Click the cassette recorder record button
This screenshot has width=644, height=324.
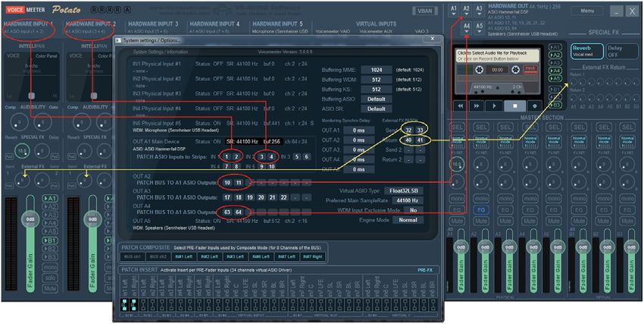[x=535, y=105]
